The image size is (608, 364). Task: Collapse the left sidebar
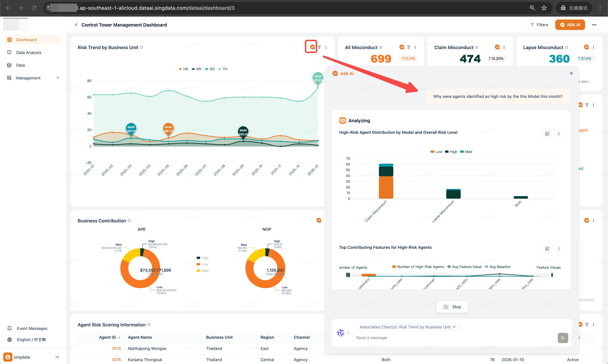coord(57,357)
